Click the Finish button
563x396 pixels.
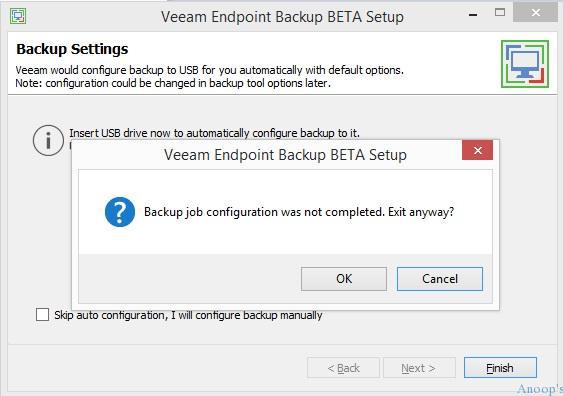coord(500,368)
